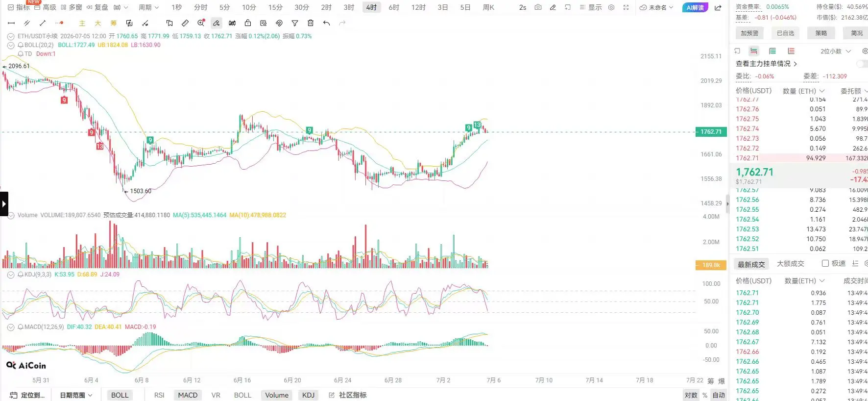Viewport: 868px width, 401px height.
Task: Open the 指标 indicators menu
Action: click(x=19, y=7)
